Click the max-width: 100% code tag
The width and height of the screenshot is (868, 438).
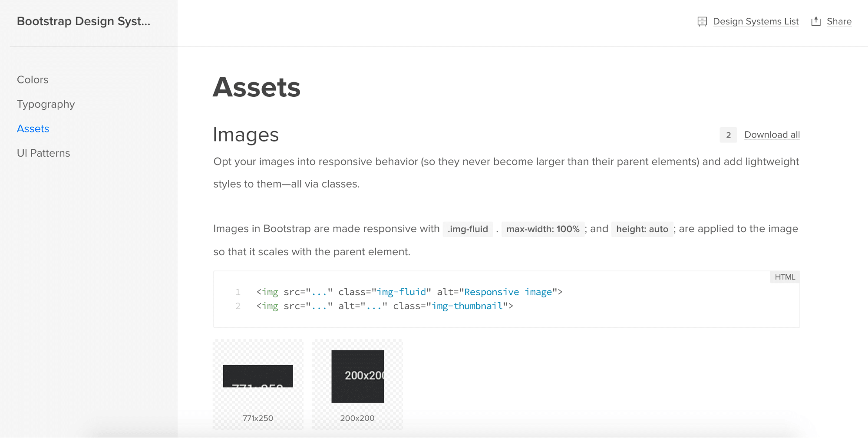coord(543,229)
